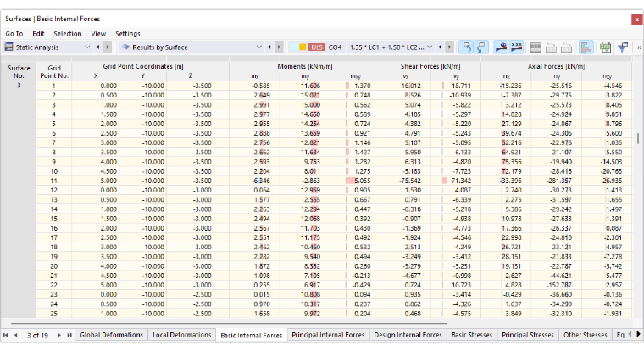The width and height of the screenshot is (644, 351).
Task: Go to next results category arrow
Action: (279, 47)
